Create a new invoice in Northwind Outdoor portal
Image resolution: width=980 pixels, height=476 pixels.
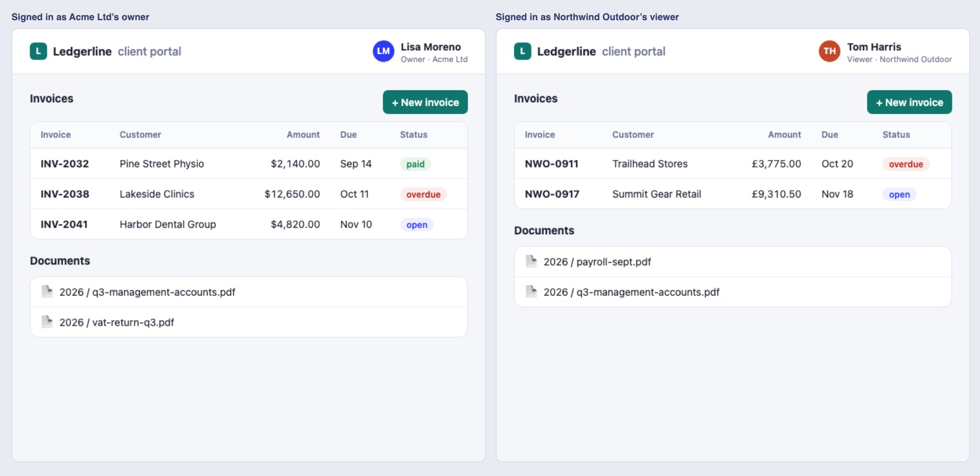[909, 102]
